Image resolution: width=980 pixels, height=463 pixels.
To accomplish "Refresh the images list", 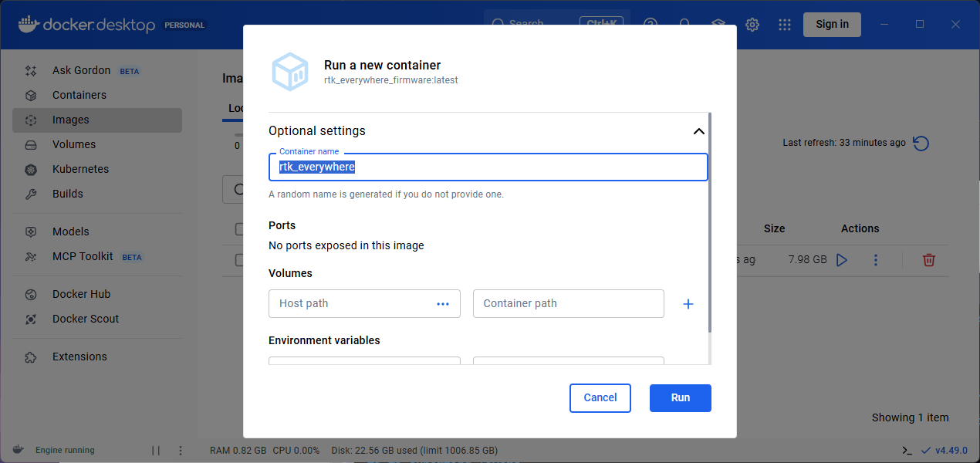I will (x=921, y=142).
